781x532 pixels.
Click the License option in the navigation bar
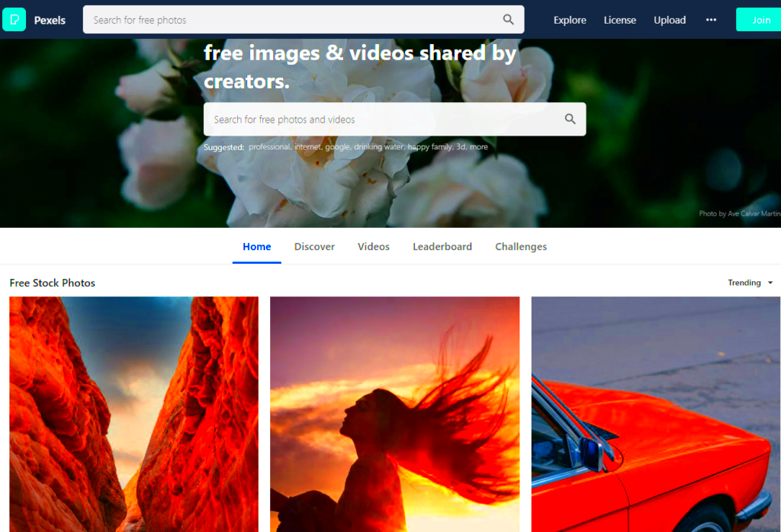(619, 20)
